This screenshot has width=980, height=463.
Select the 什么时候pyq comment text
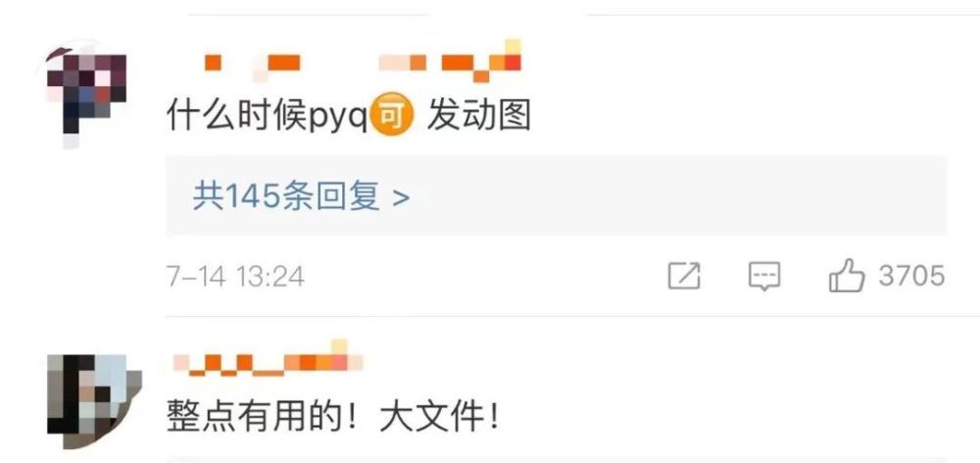[x=349, y=117]
